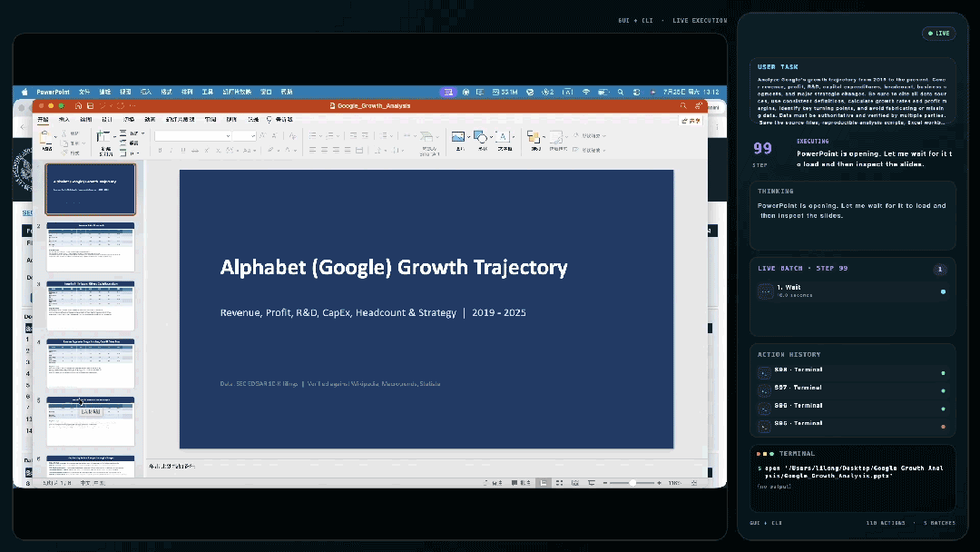Toggle Underline formatting
The width and height of the screenshot is (980, 552).
tap(183, 150)
